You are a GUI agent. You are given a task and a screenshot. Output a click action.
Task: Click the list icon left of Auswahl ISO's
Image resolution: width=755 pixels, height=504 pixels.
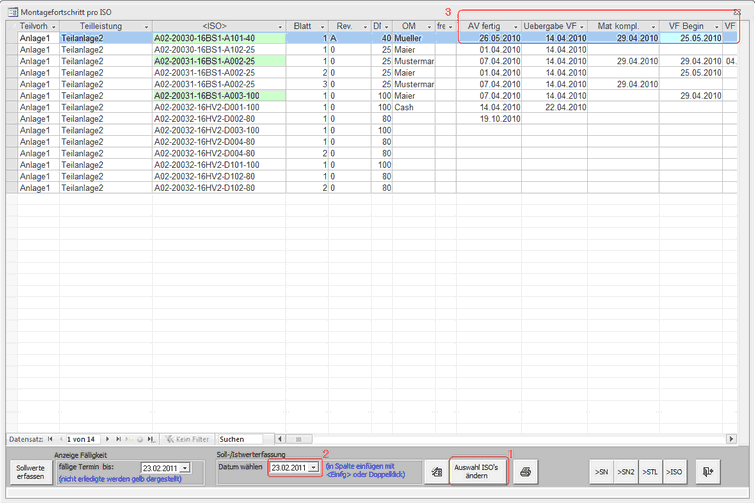(436, 471)
